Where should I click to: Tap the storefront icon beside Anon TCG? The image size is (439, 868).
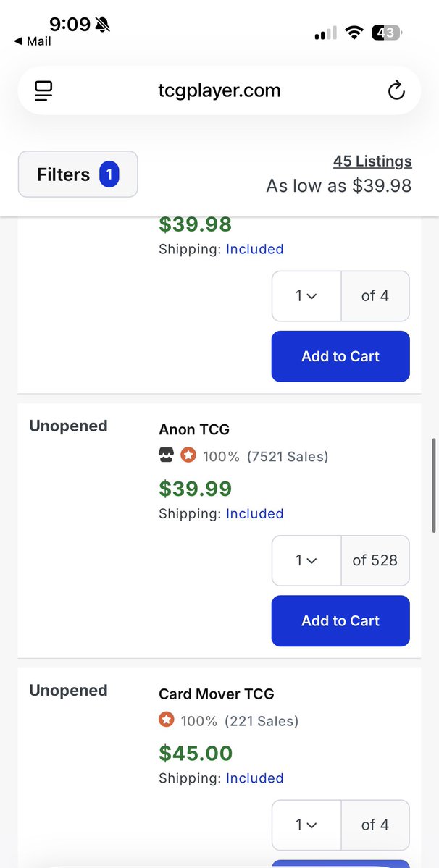point(166,455)
